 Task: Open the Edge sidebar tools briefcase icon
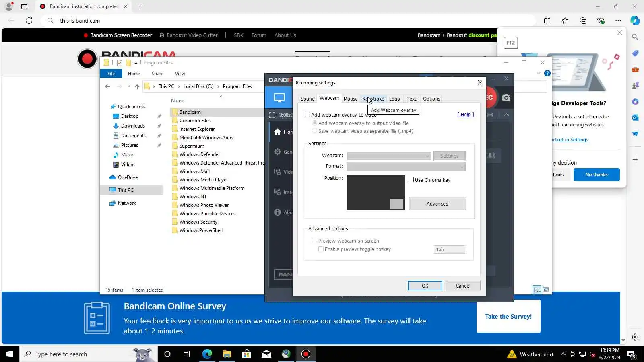[x=635, y=69]
